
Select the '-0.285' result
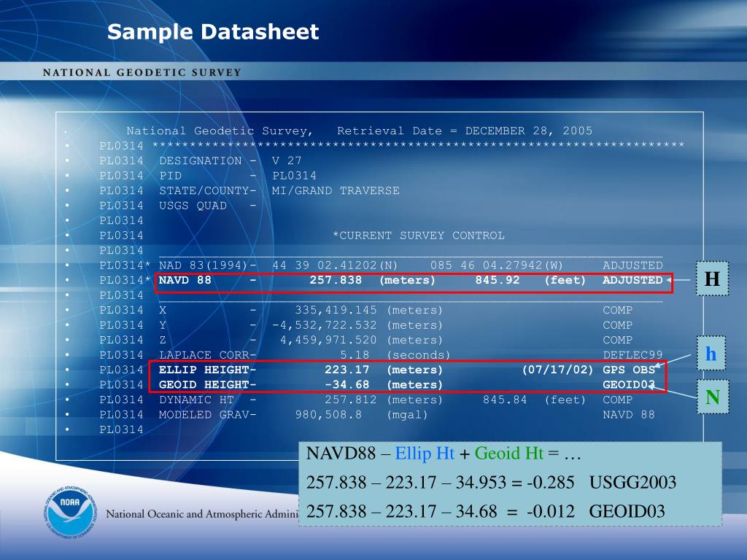coord(550,483)
